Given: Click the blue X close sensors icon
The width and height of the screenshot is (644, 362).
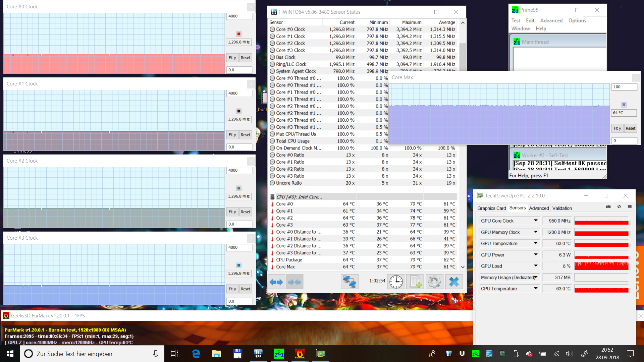Looking at the screenshot, I should (x=454, y=282).
